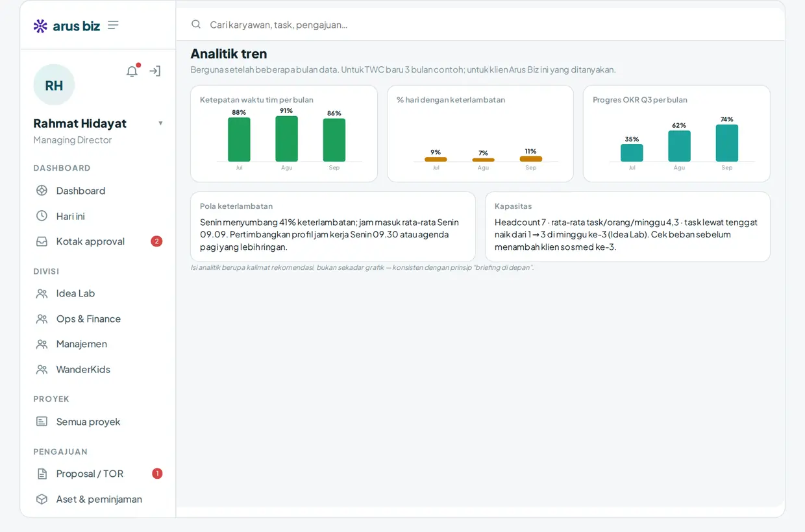
Task: Click the search magnifier icon
Action: pos(196,25)
